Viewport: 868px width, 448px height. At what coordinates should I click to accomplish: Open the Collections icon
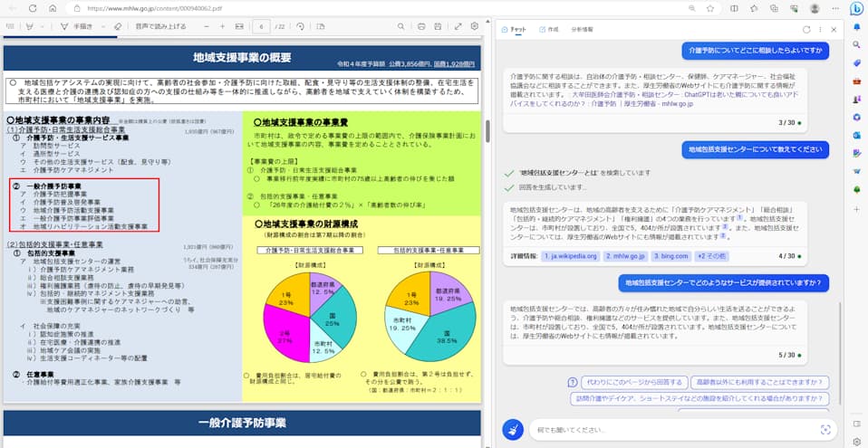(x=775, y=8)
